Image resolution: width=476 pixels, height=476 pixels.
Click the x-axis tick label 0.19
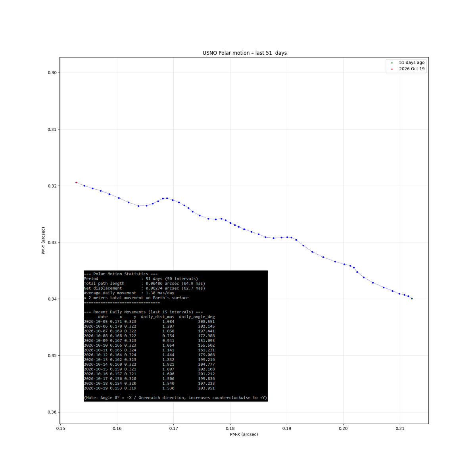[x=287, y=428]
